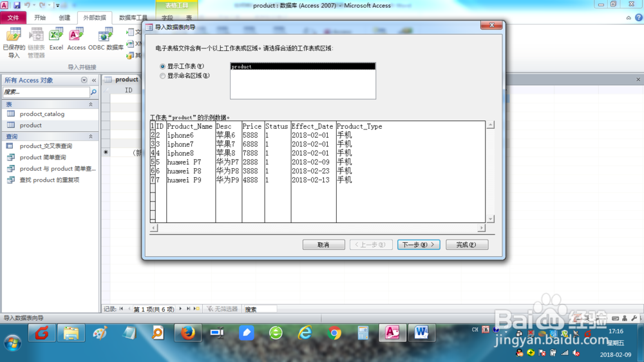Open Google Chrome from the taskbar

[334, 333]
